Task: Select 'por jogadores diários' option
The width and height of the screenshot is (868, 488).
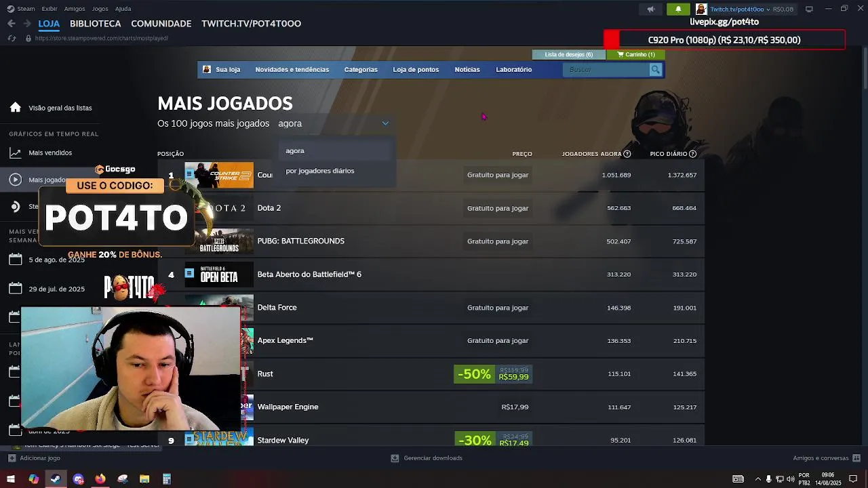Action: [x=336, y=171]
